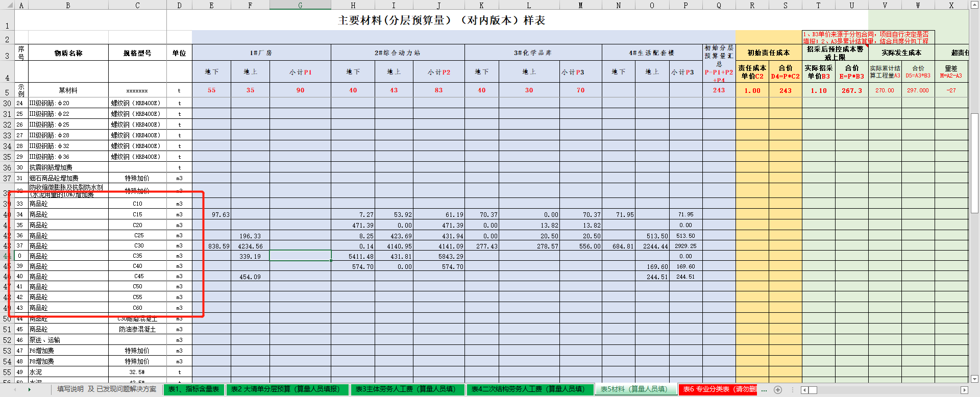Click the sheet tab scroll-left arrow
Image resolution: width=980 pixels, height=397 pixels.
[x=15, y=389]
